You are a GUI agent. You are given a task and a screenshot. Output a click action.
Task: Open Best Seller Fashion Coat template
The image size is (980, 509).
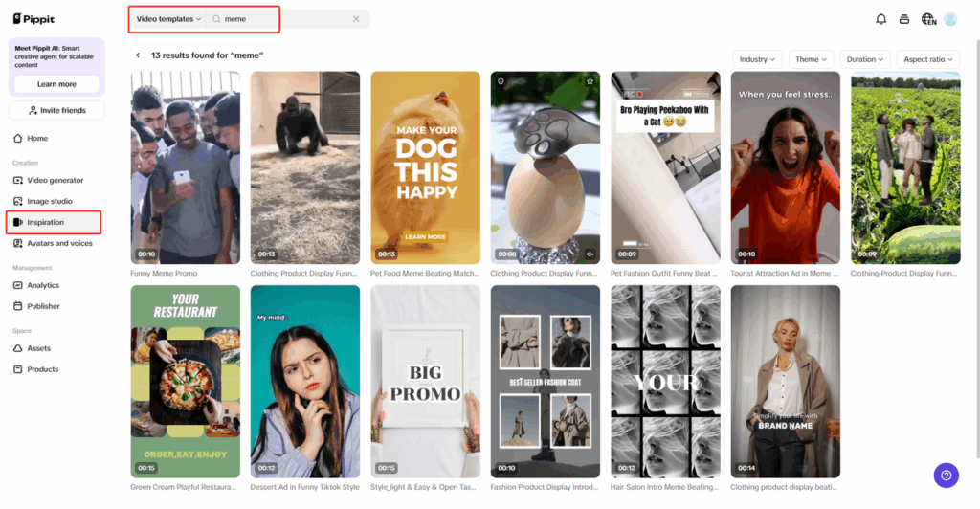545,382
